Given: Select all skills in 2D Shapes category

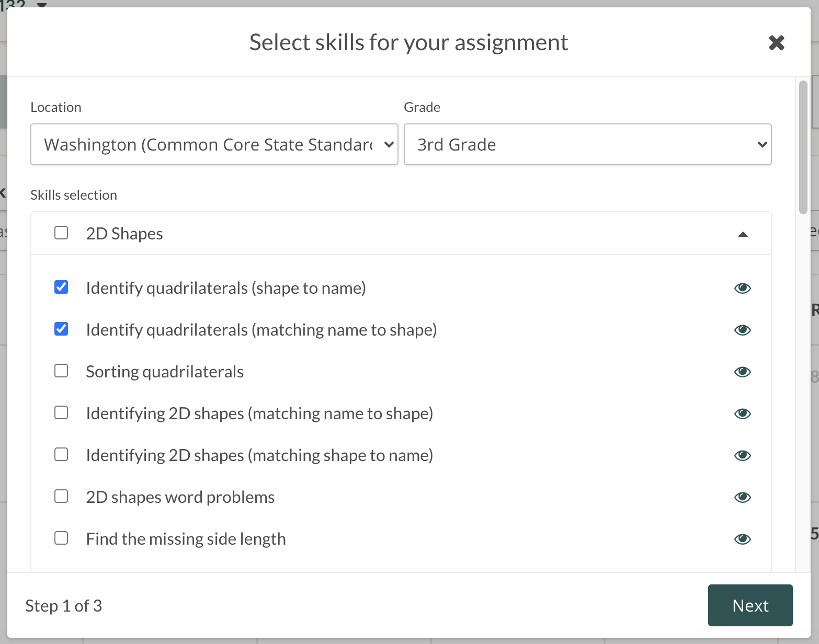Looking at the screenshot, I should click(x=61, y=233).
